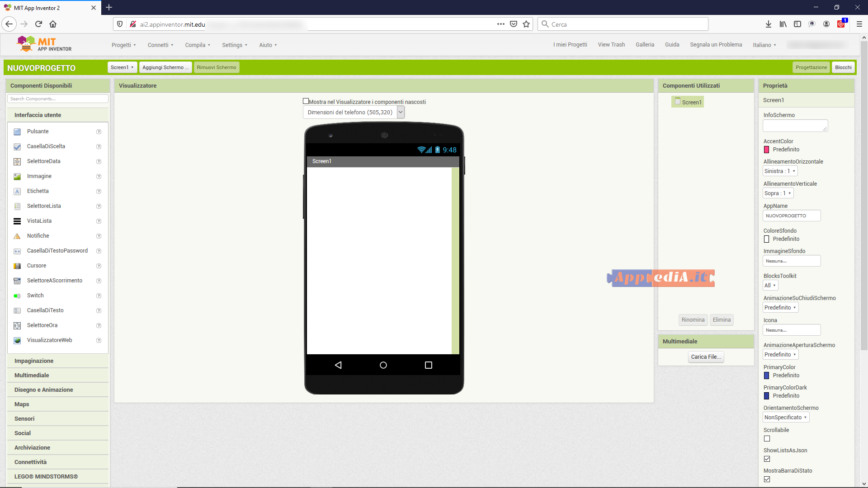Screen dimensions: 868x488
Task: Click the PrimaryColor blue swatch
Action: point(767,375)
